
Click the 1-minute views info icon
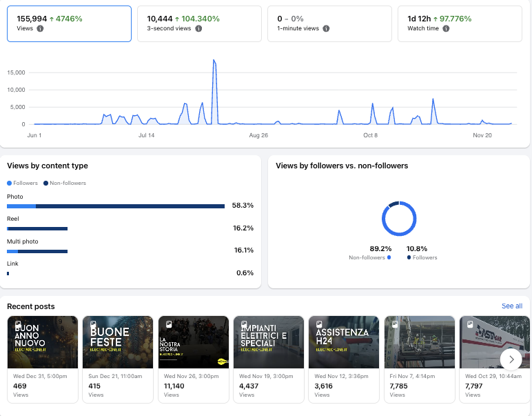(326, 28)
